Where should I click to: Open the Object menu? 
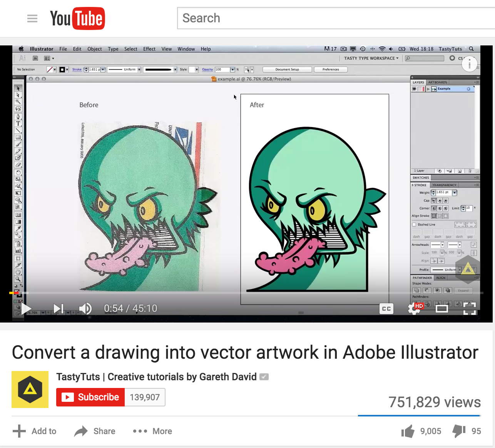coord(94,49)
